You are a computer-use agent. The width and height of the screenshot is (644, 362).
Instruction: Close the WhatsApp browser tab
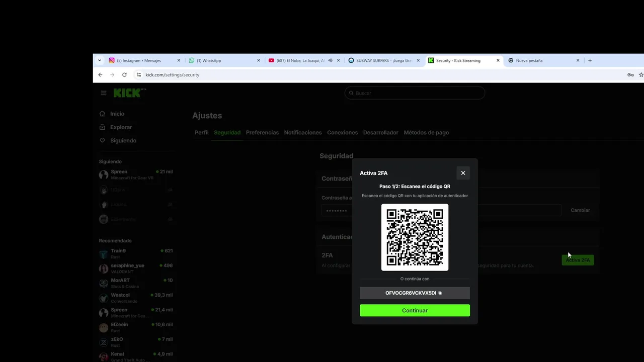click(259, 60)
